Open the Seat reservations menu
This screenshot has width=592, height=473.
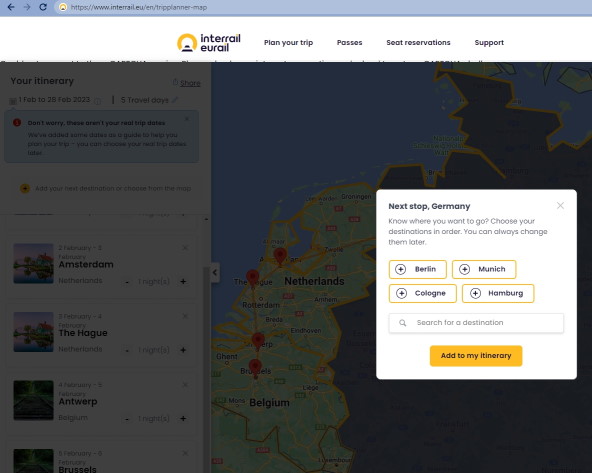[418, 43]
